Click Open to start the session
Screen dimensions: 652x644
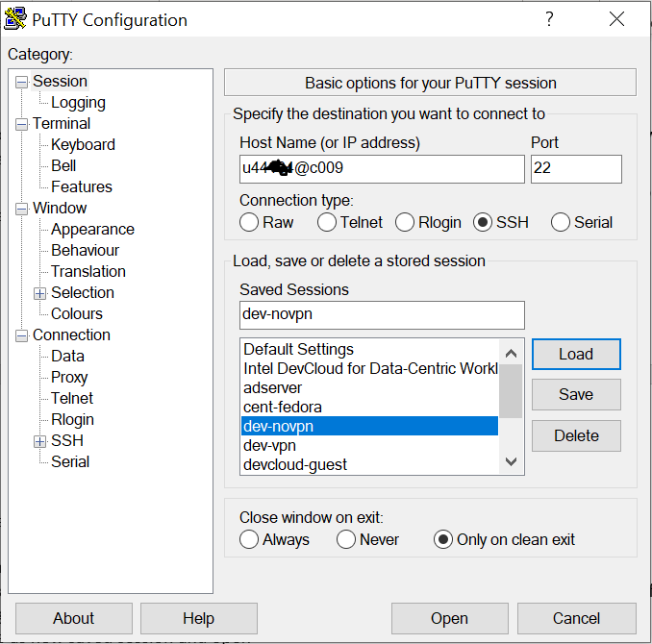point(449,618)
